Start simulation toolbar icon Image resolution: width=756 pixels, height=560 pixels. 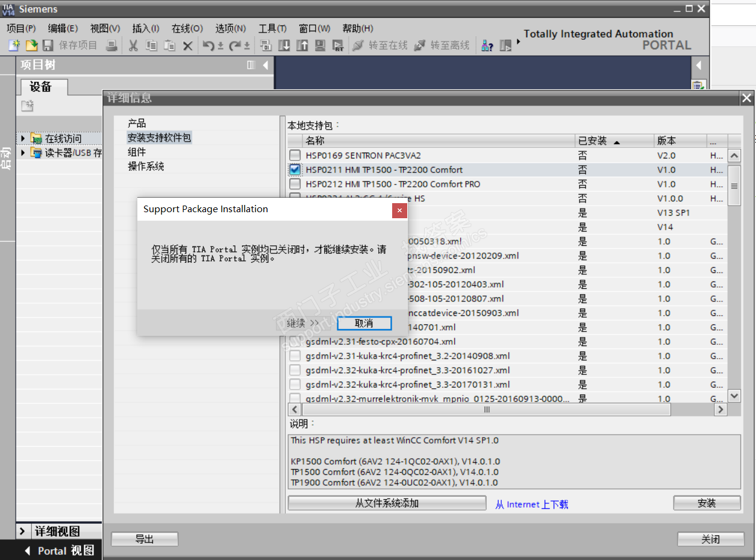tap(320, 45)
